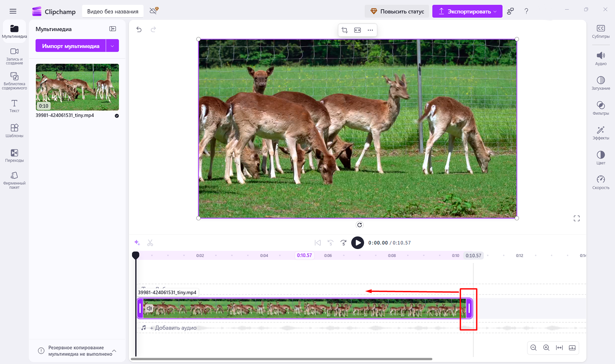615x364 pixels.
Task: Open the Переходы panel
Action: pyautogui.click(x=14, y=155)
